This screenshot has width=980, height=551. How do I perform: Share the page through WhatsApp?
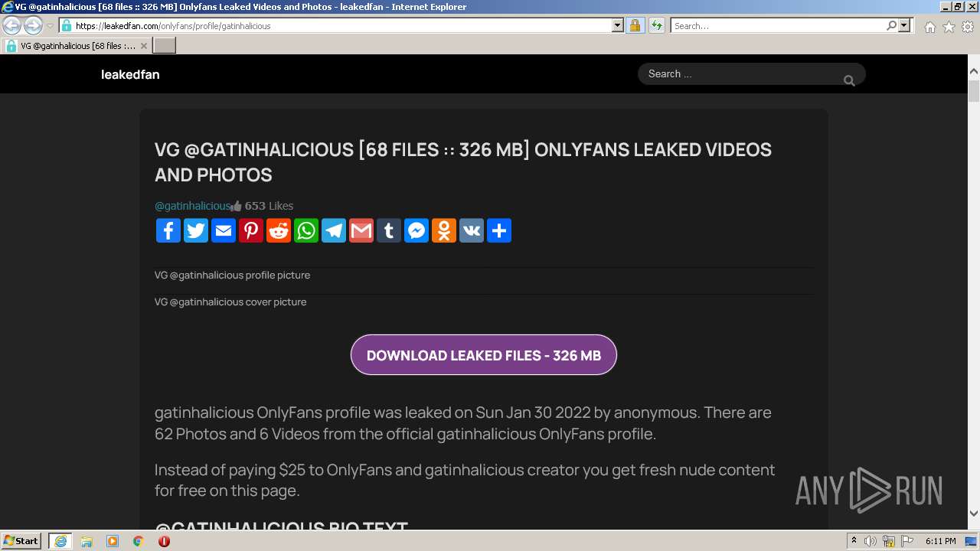(x=306, y=230)
